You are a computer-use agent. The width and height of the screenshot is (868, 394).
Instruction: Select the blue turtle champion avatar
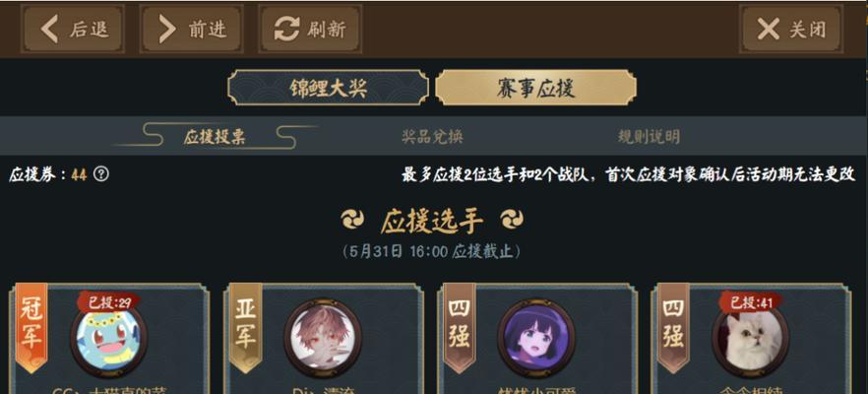pyautogui.click(x=109, y=339)
